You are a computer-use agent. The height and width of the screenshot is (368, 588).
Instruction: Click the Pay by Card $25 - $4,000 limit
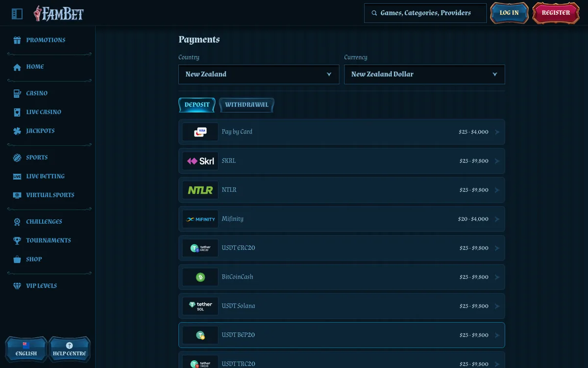474,132
